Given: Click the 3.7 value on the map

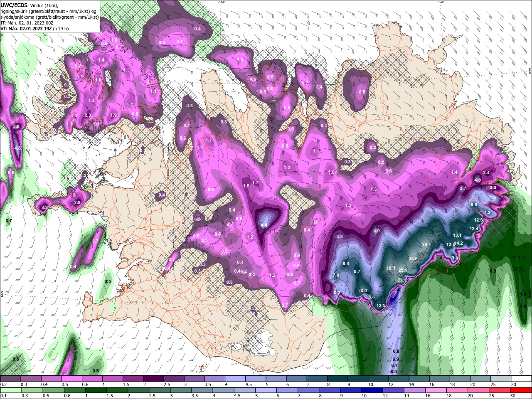Looking at the screenshot, I should pos(463,188).
